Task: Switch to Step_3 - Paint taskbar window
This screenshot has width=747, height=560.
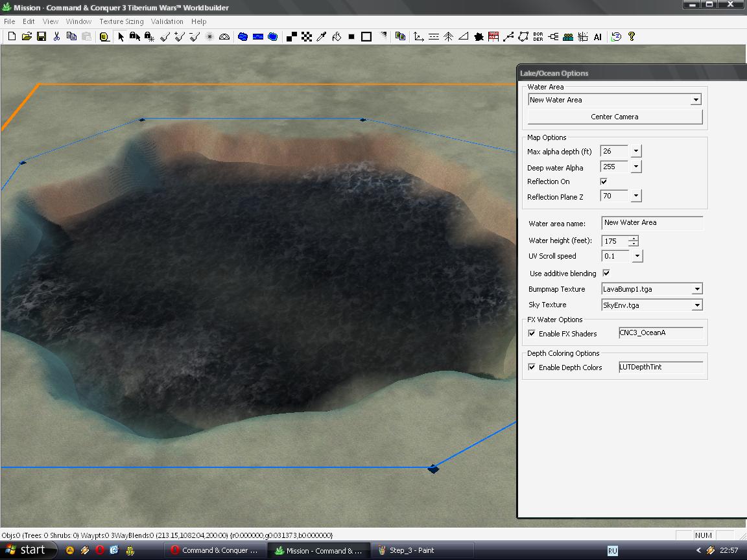Action: [x=423, y=550]
